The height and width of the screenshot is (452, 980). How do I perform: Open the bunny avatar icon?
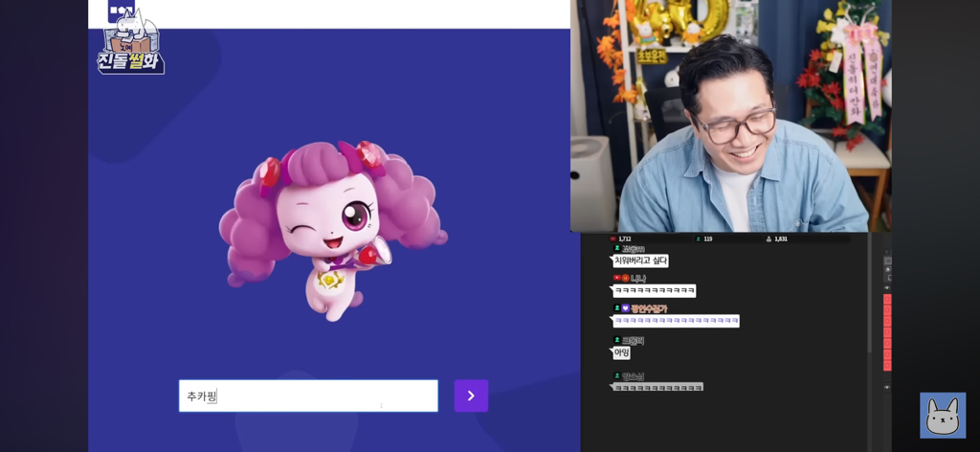[x=943, y=415]
